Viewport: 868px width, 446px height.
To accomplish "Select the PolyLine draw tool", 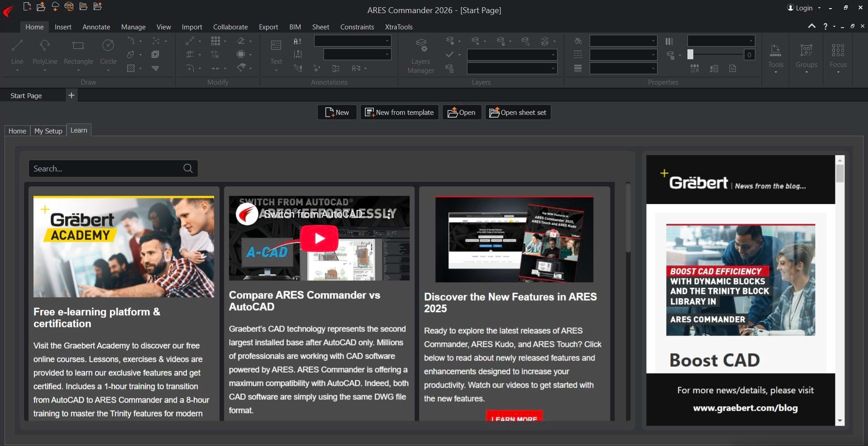I will click(x=45, y=52).
